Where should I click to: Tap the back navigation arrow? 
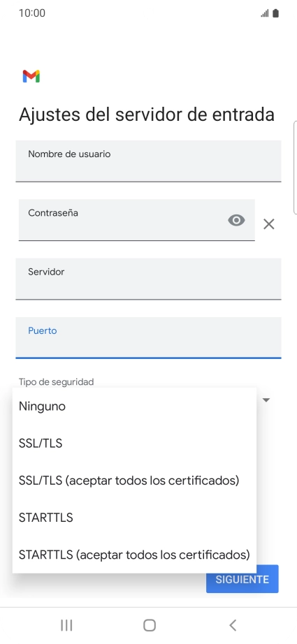click(x=233, y=625)
